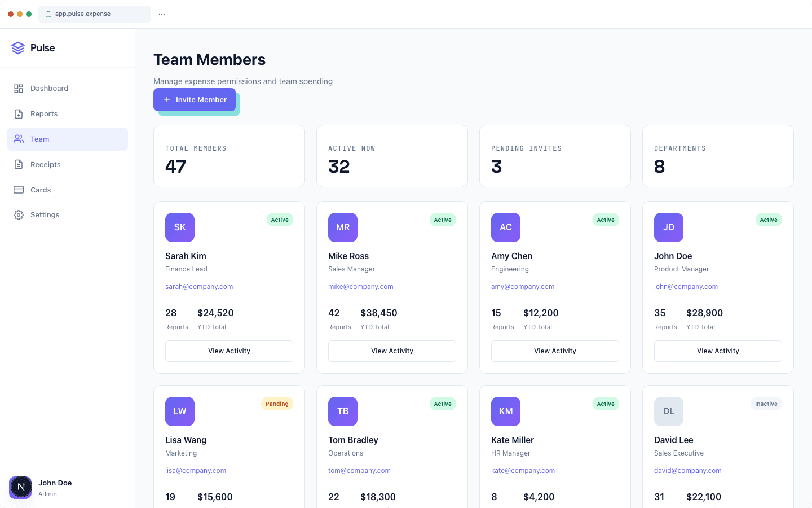This screenshot has width=812, height=508.
Task: Click the Reports document icon
Action: (x=19, y=114)
